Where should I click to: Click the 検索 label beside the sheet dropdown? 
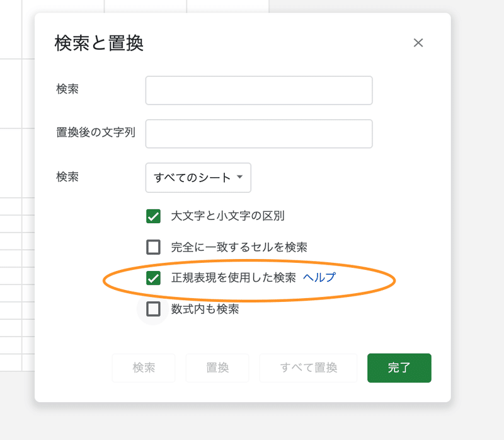(67, 177)
